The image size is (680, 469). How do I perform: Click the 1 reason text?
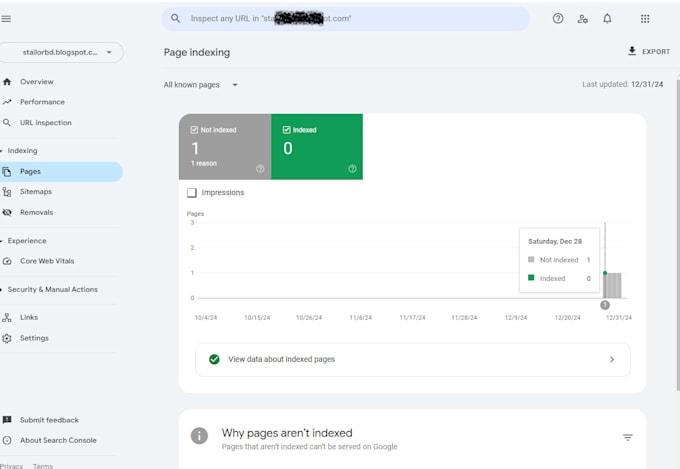[x=204, y=164]
